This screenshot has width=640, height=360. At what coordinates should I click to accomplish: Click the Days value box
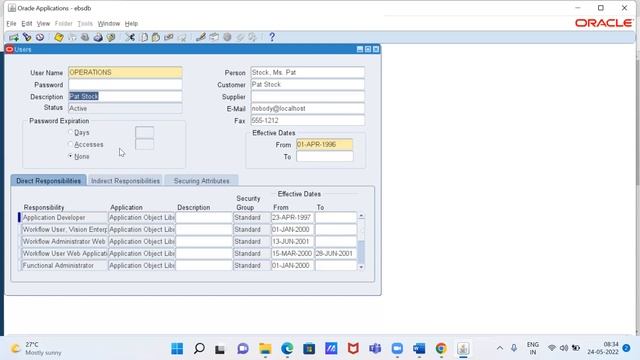click(144, 132)
